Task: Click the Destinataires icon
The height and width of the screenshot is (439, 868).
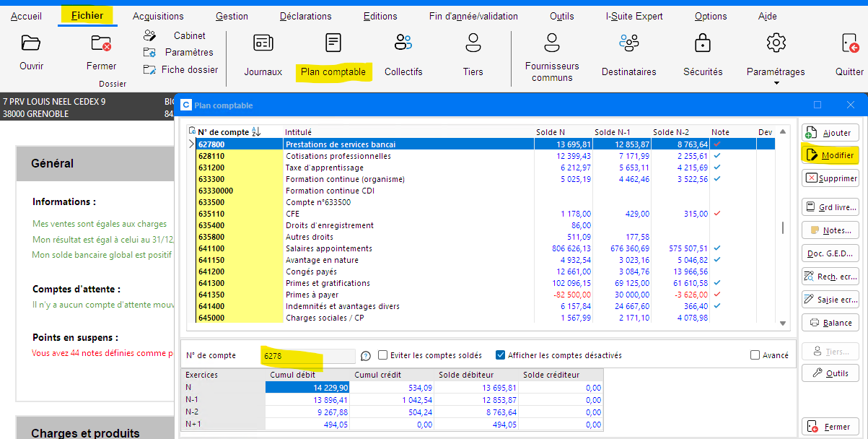Action: 628,43
